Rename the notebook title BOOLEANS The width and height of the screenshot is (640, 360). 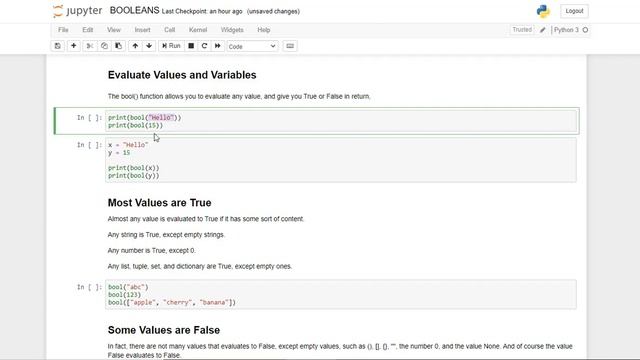pyautogui.click(x=134, y=11)
